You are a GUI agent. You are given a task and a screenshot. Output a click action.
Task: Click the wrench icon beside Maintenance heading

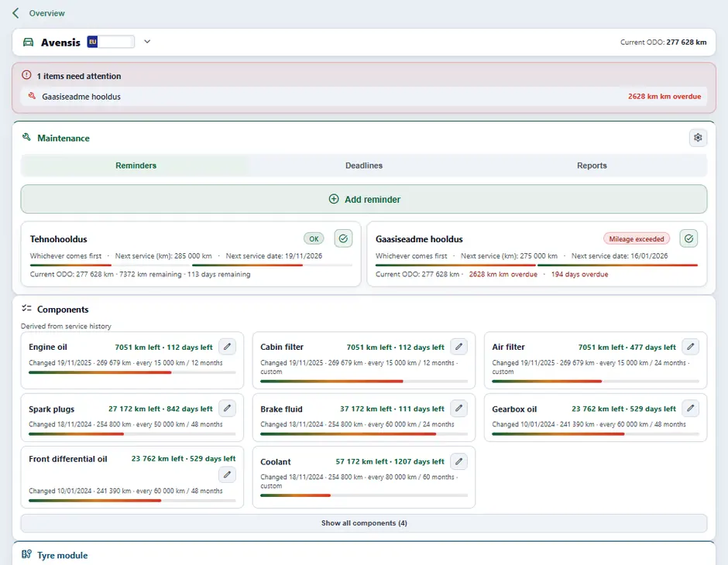tap(26, 137)
